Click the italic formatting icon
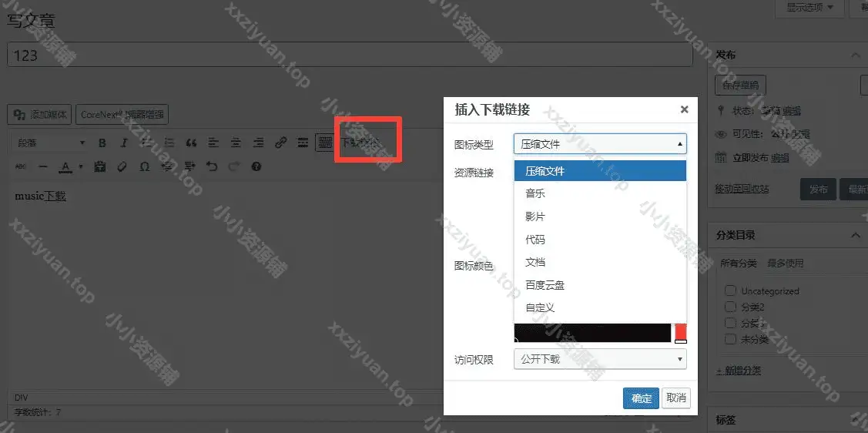The height and width of the screenshot is (433, 868). coord(123,143)
